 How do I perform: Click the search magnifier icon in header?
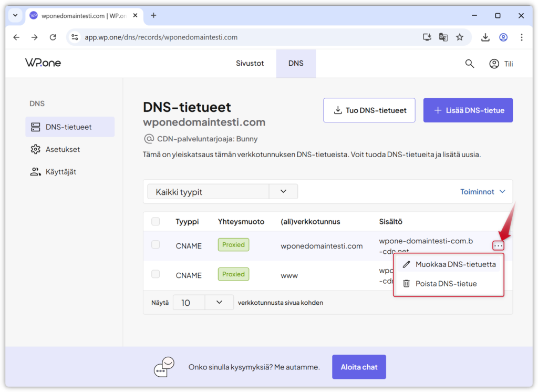[x=470, y=64]
